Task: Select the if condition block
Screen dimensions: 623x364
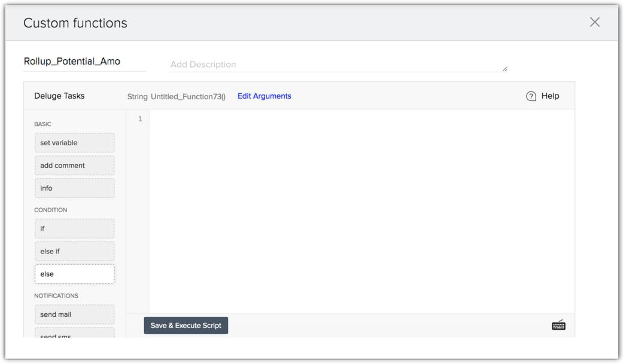Action: coord(75,229)
